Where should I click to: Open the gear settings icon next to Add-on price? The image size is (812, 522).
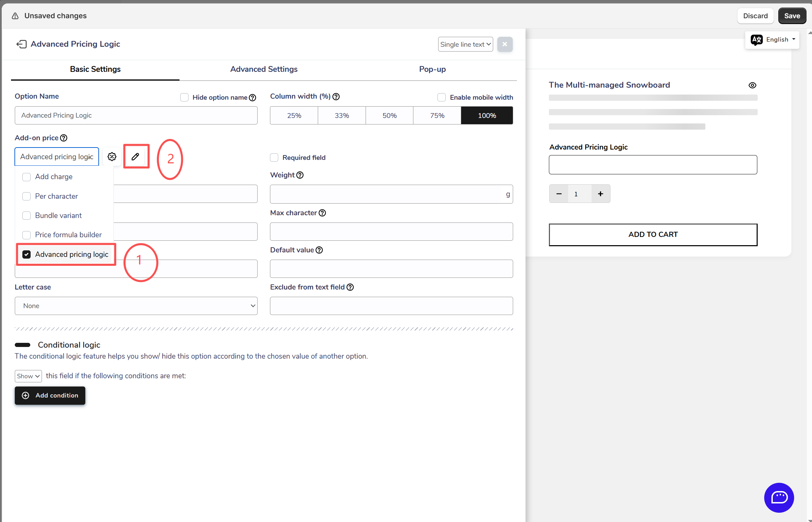click(112, 156)
